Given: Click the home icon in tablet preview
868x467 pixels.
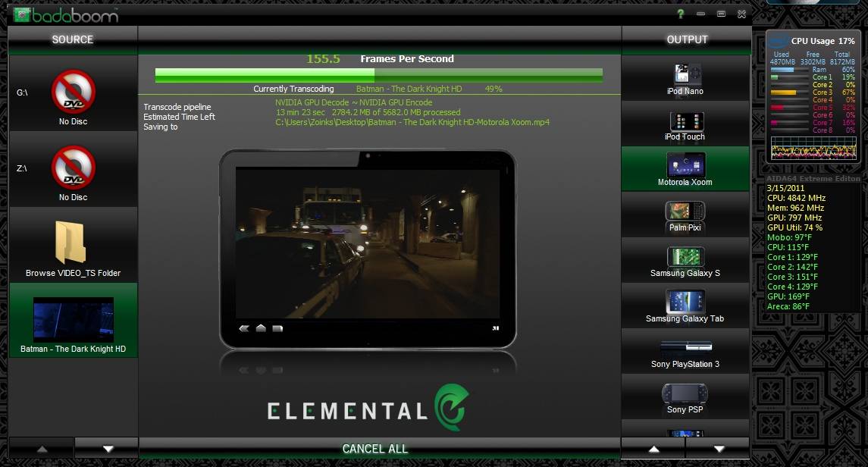Looking at the screenshot, I should 261,328.
